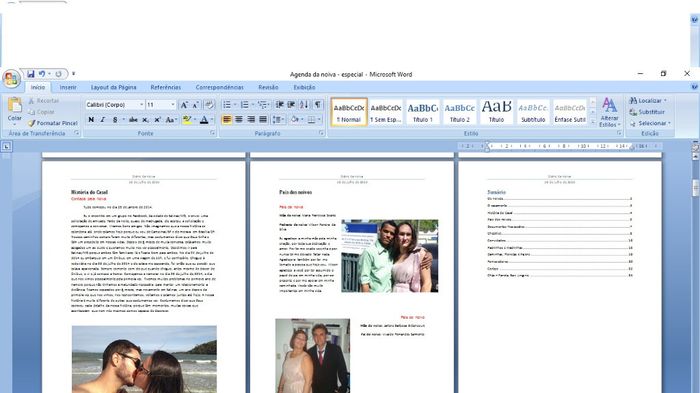The image size is (700, 393).
Task: Open the line spacing menu
Action: [x=278, y=120]
